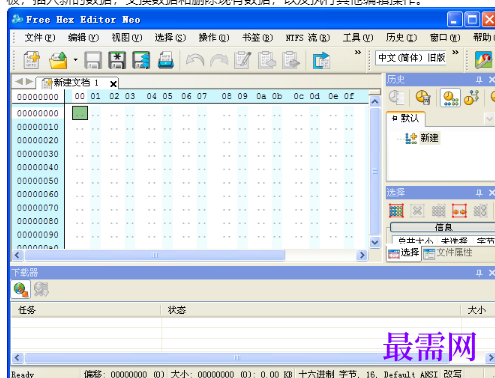
Task: Click the Select All grid icon
Action: pyautogui.click(x=396, y=211)
